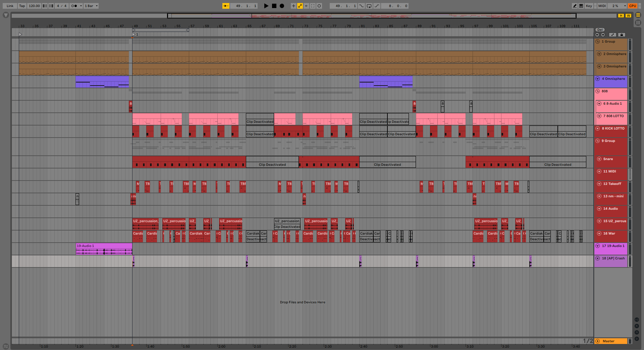Enable MIDI Arrangement Overdub plus button
Viewport: 644px width, 350px height.
(293, 6)
